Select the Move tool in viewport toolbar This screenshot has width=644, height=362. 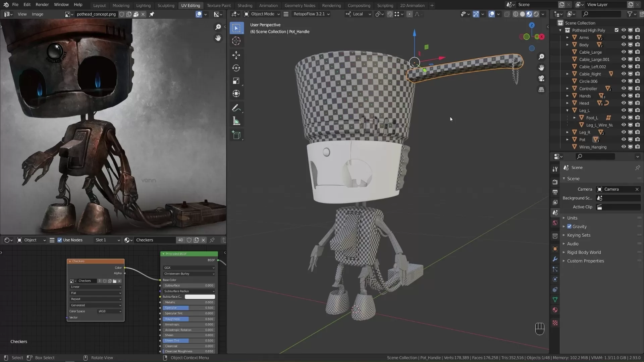click(x=236, y=55)
